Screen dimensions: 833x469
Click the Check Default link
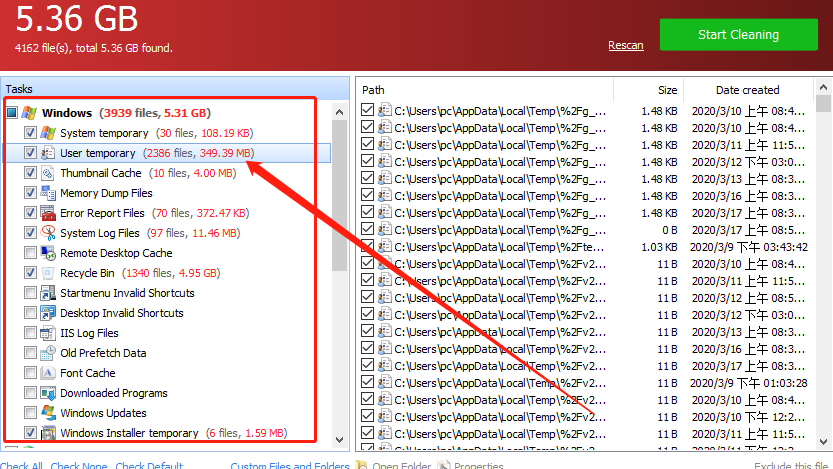pyautogui.click(x=149, y=465)
